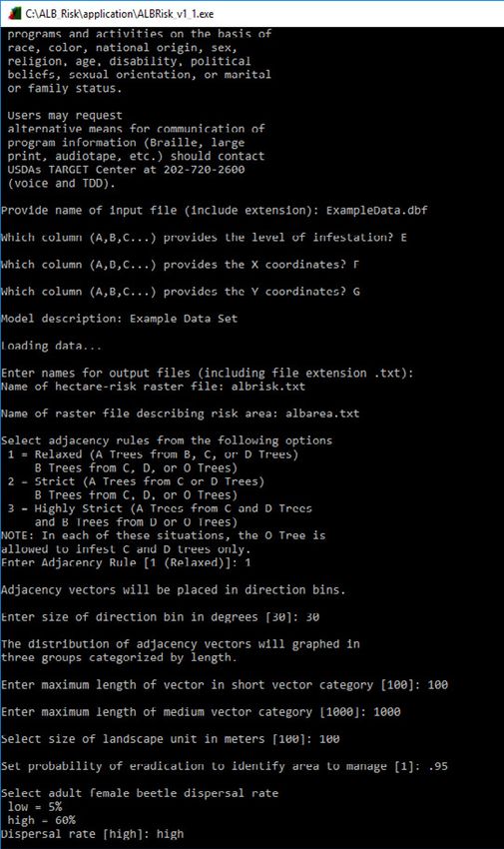This screenshot has width=504, height=849.
Task: Click the Loading data... status line
Action: point(51,346)
